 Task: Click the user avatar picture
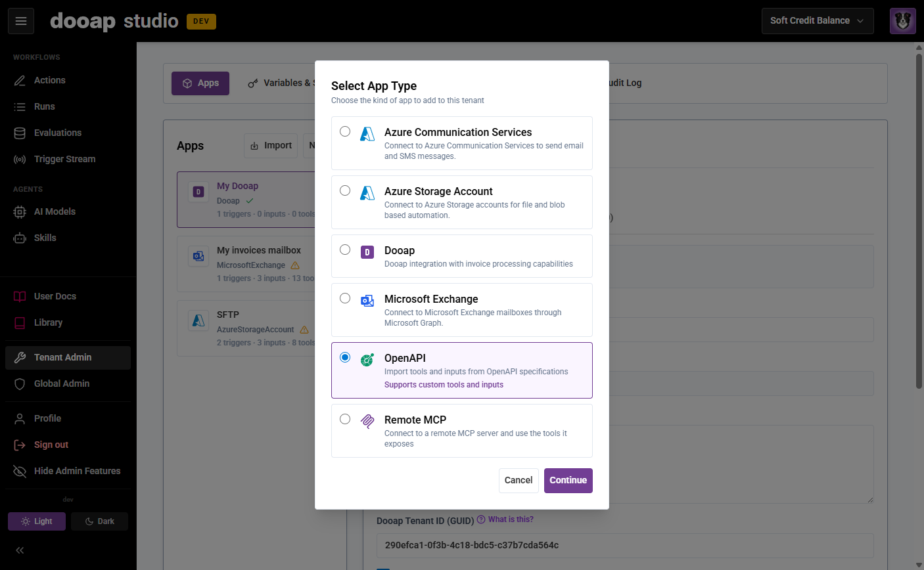[903, 21]
